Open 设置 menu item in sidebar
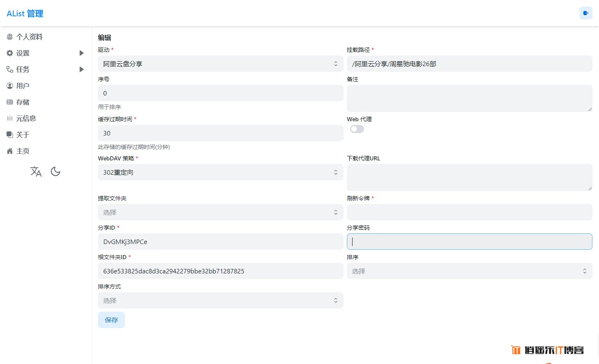Viewport: 599px width, 364px height. (x=23, y=53)
